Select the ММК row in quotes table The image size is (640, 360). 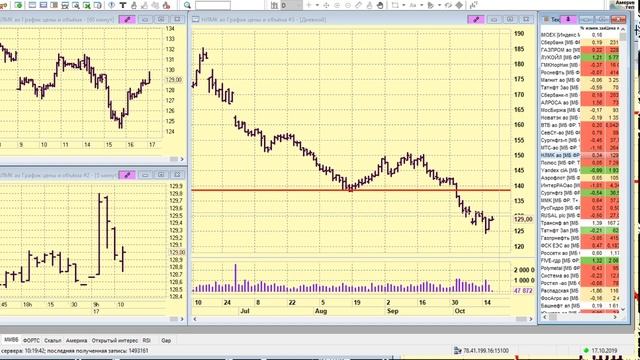(x=580, y=200)
